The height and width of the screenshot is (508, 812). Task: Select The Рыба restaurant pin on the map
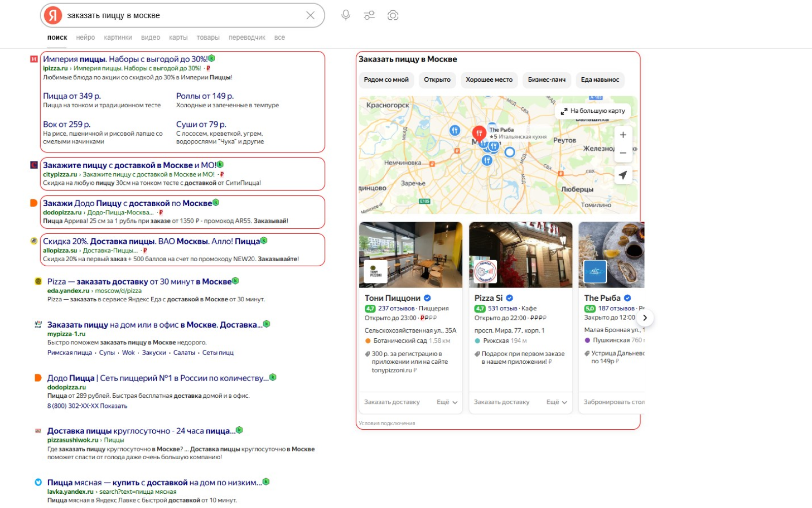tap(479, 133)
